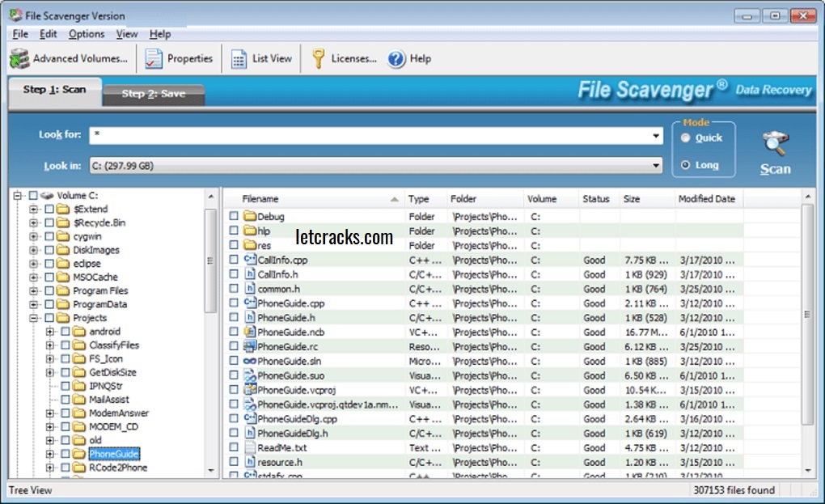Expand the ModemAnswer tree node
Viewport: 825px width, 504px height.
pyautogui.click(x=50, y=413)
